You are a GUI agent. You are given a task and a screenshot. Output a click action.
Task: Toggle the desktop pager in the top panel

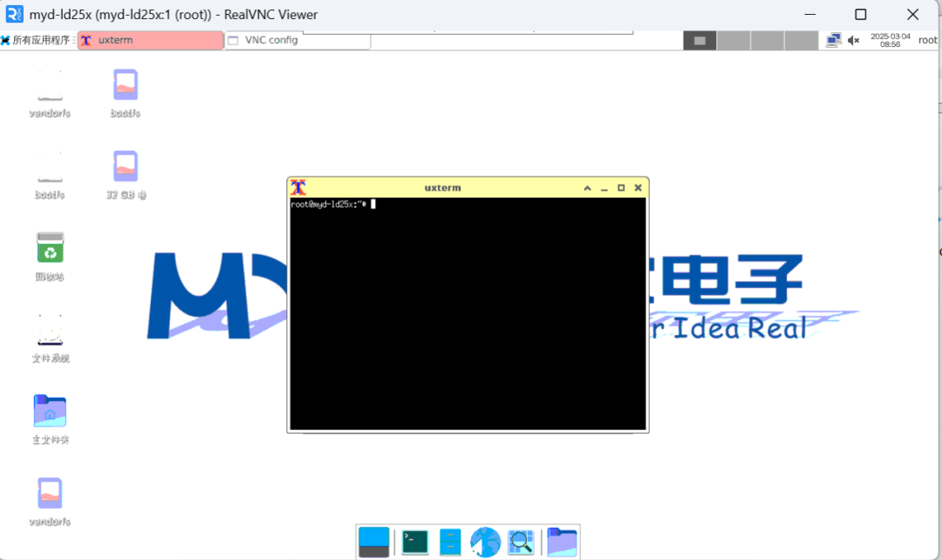(x=699, y=40)
